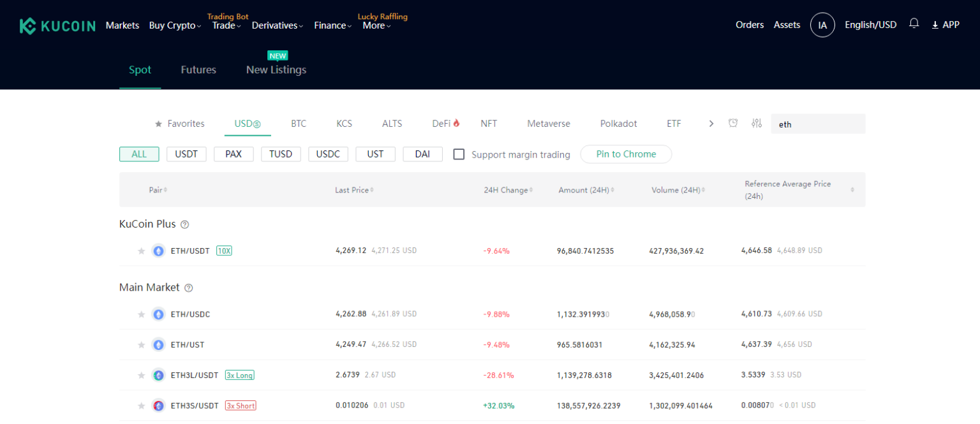Open the Derivatives dropdown menu
The height and width of the screenshot is (424, 980).
point(277,26)
